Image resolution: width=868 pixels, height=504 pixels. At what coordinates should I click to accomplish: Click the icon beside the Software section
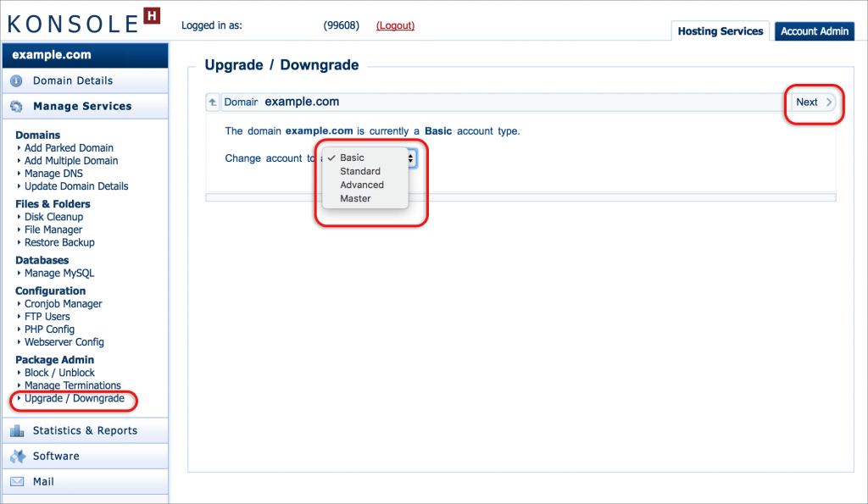pyautogui.click(x=19, y=456)
